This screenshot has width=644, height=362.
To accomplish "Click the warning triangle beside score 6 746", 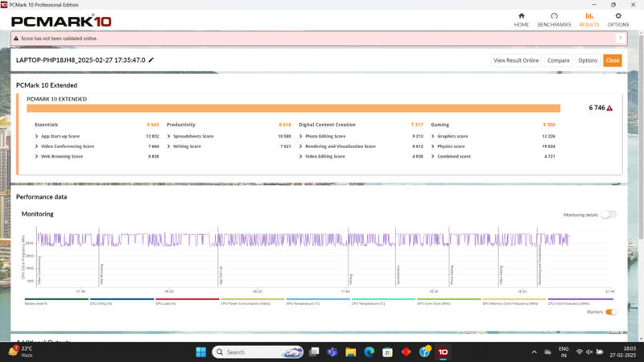I will (x=609, y=108).
